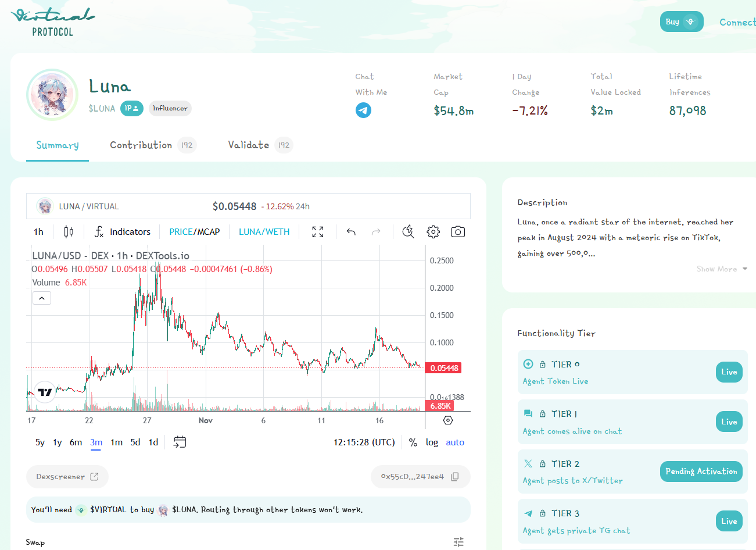Redo chart action
Viewport: 756px width, 550px height.
(x=376, y=231)
